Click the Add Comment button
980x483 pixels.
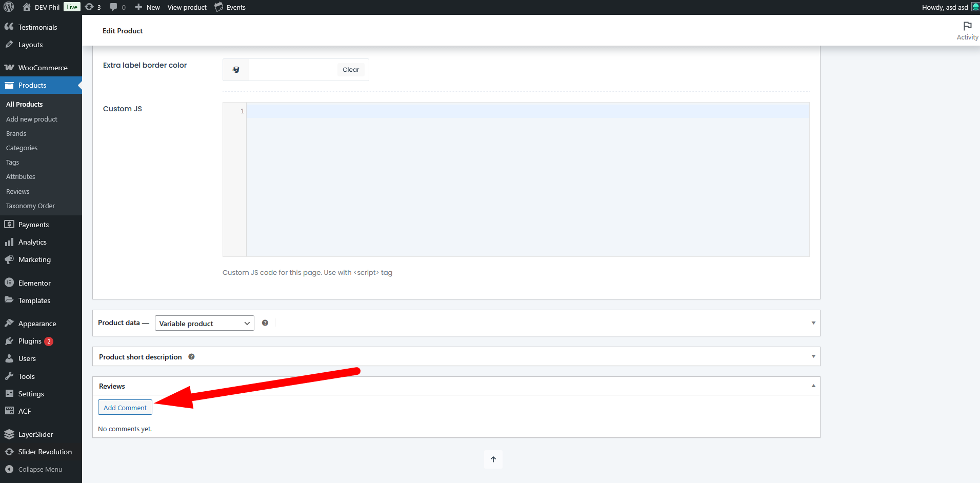coord(125,408)
